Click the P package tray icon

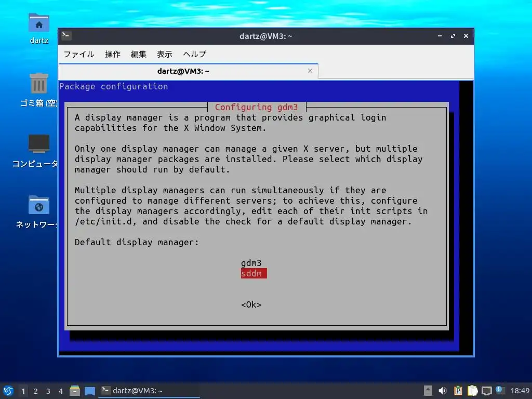(x=458, y=391)
